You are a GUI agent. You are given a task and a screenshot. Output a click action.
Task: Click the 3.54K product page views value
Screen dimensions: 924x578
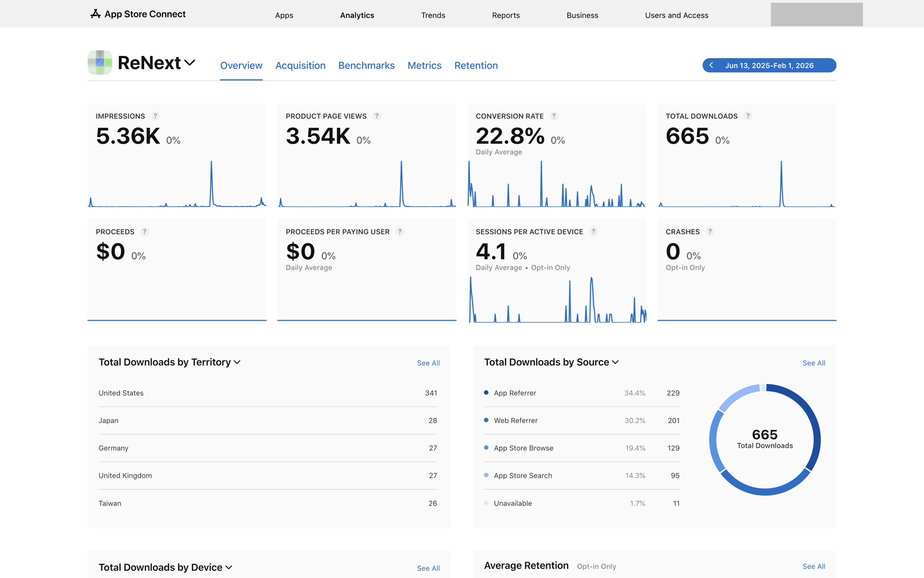pyautogui.click(x=318, y=136)
